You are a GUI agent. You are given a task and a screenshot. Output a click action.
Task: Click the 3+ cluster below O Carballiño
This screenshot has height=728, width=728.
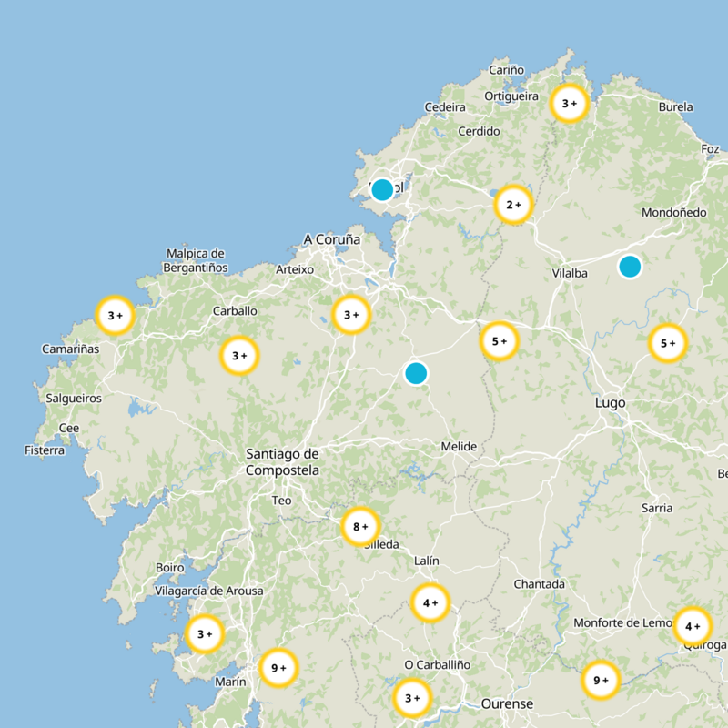tap(411, 698)
